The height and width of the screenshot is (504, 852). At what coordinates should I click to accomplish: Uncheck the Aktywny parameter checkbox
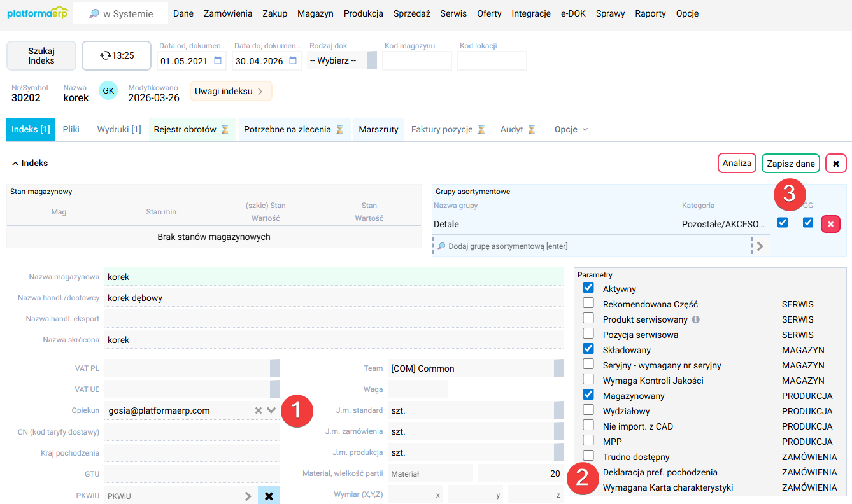pyautogui.click(x=587, y=287)
